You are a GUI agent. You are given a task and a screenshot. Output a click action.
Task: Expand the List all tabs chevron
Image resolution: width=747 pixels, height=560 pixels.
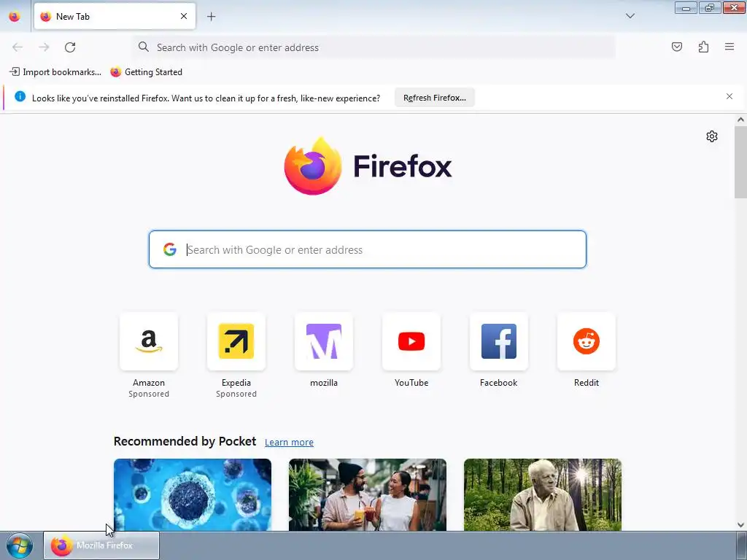point(630,16)
